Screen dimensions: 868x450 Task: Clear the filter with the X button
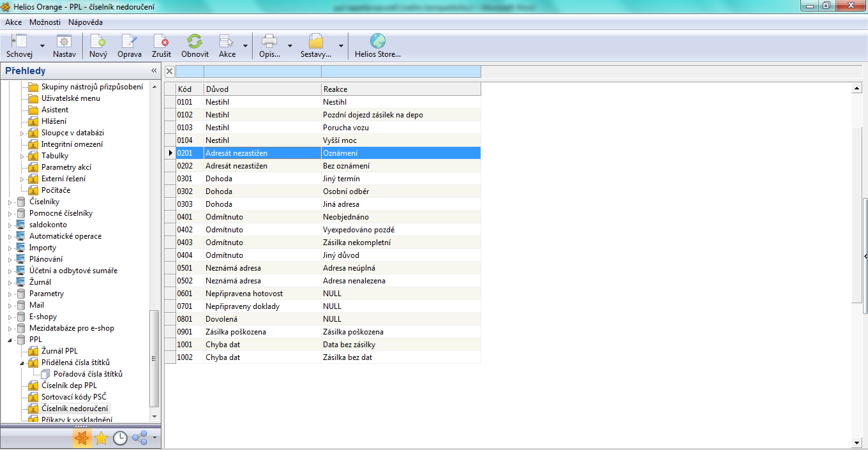[170, 71]
